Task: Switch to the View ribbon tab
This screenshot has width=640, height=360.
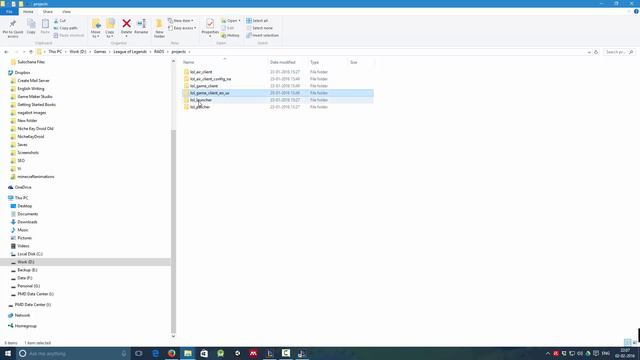Action: [x=66, y=12]
